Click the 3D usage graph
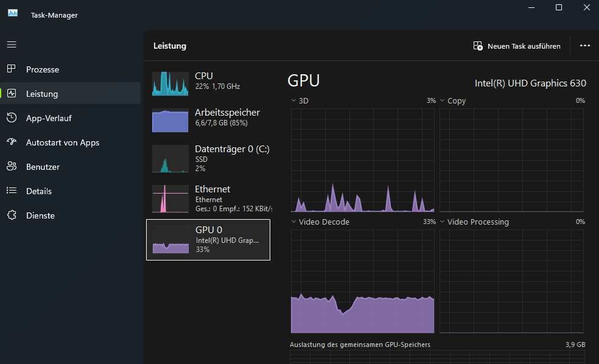The width and height of the screenshot is (599, 364). point(363,160)
